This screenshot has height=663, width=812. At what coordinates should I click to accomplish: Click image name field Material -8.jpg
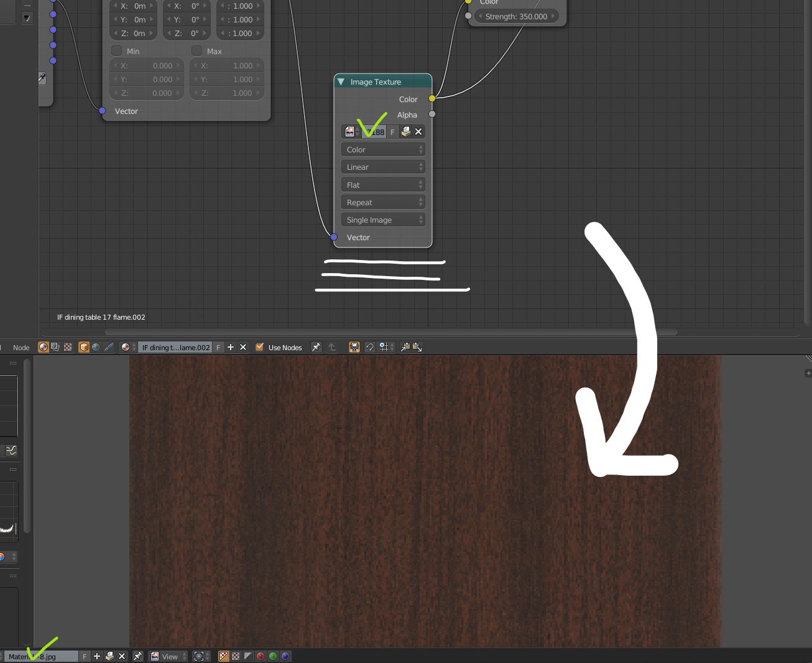coord(41,656)
